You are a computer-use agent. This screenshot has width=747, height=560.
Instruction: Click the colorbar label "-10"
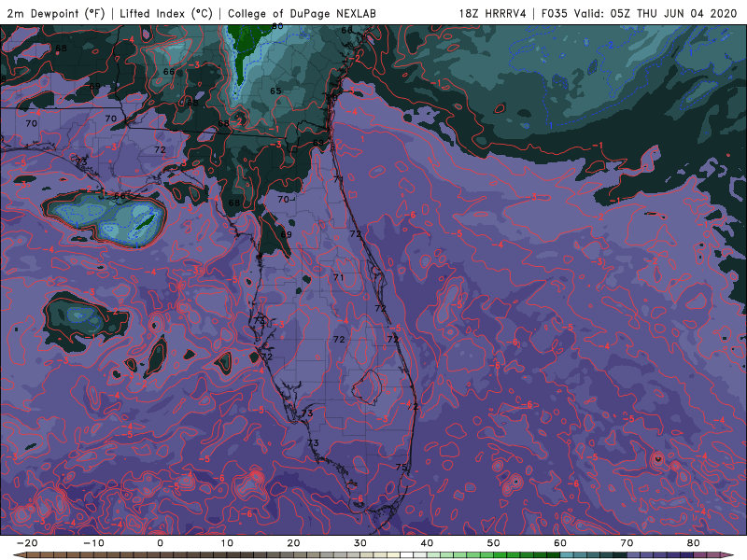point(93,543)
